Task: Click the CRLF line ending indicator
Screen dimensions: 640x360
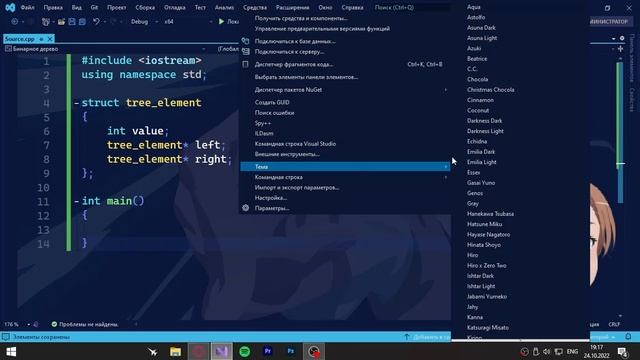Action: coord(614,324)
